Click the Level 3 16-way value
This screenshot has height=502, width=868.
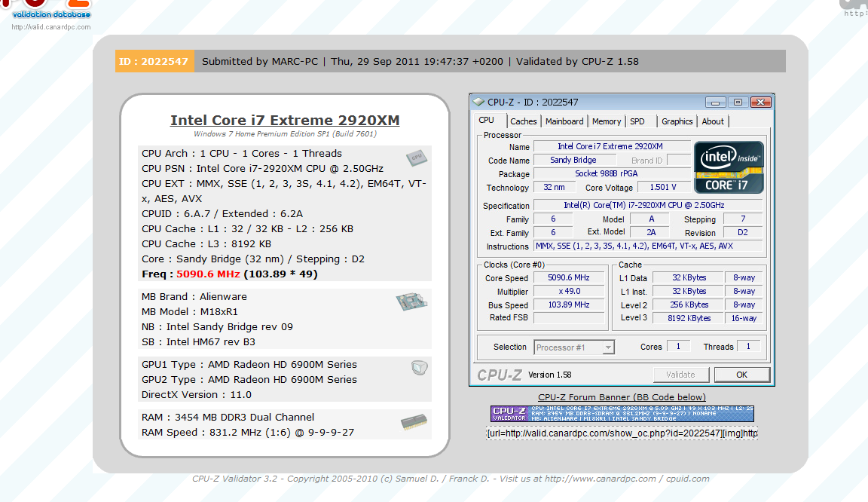(744, 318)
